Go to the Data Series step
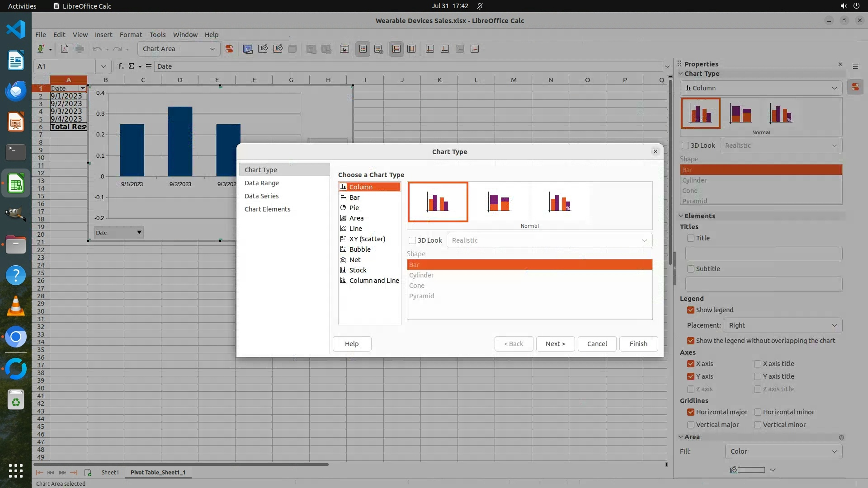The height and width of the screenshot is (488, 868). click(261, 196)
